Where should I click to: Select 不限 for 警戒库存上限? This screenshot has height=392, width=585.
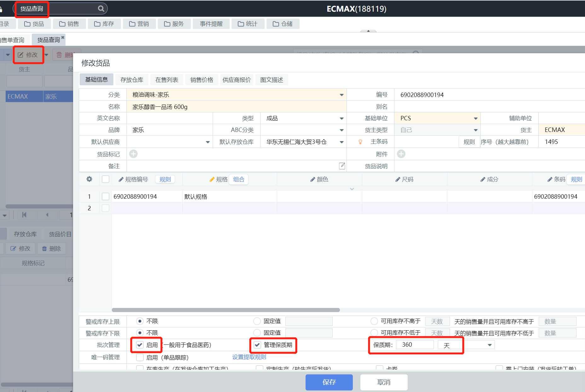[x=140, y=321]
